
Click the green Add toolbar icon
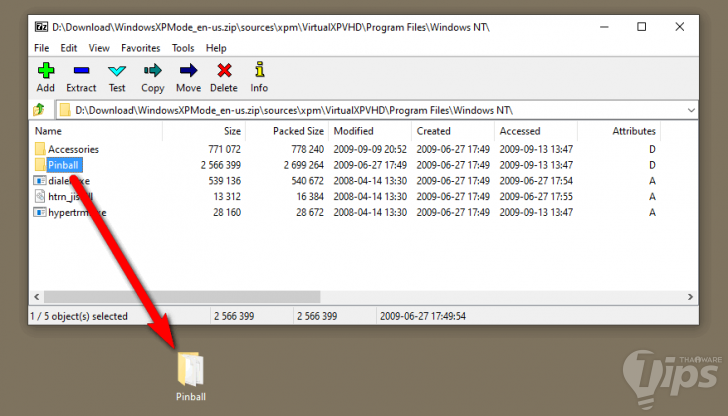coord(46,71)
